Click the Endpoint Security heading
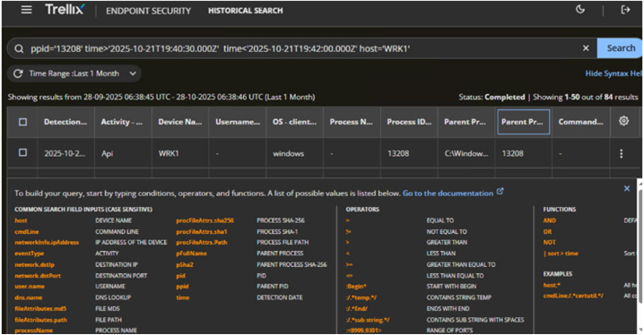This screenshot has height=335, width=644. pos(148,11)
